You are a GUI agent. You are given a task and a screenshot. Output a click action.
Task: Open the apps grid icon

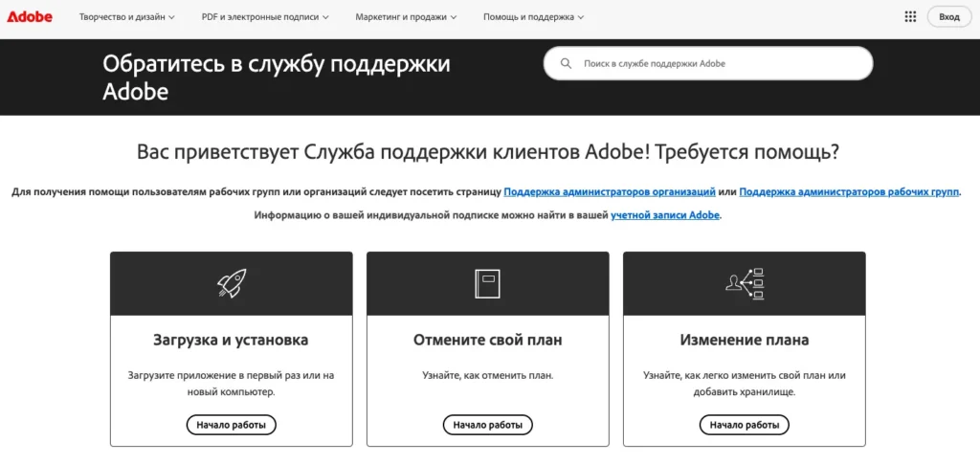[909, 17]
